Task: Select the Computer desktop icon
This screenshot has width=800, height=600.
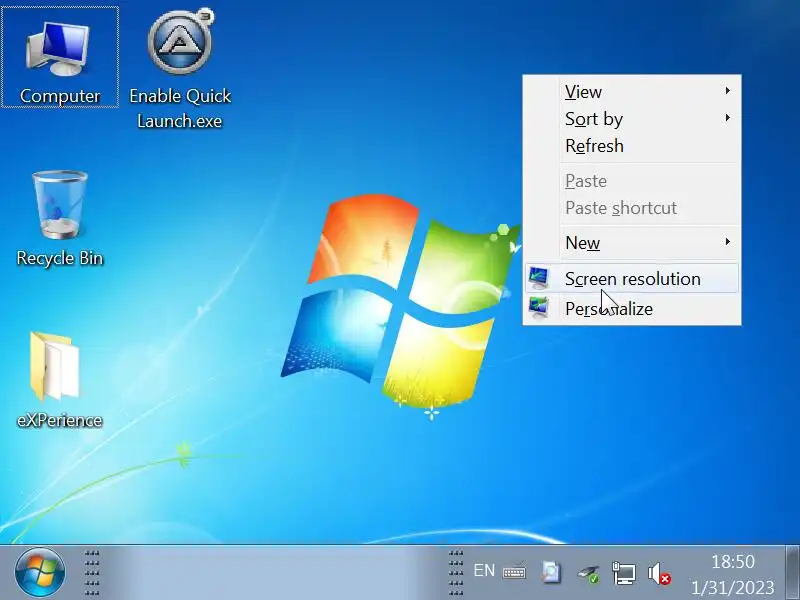Action: point(60,57)
